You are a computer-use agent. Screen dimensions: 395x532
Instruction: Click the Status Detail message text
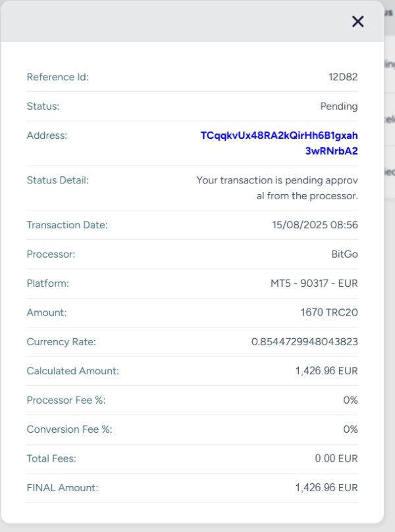[277, 187]
